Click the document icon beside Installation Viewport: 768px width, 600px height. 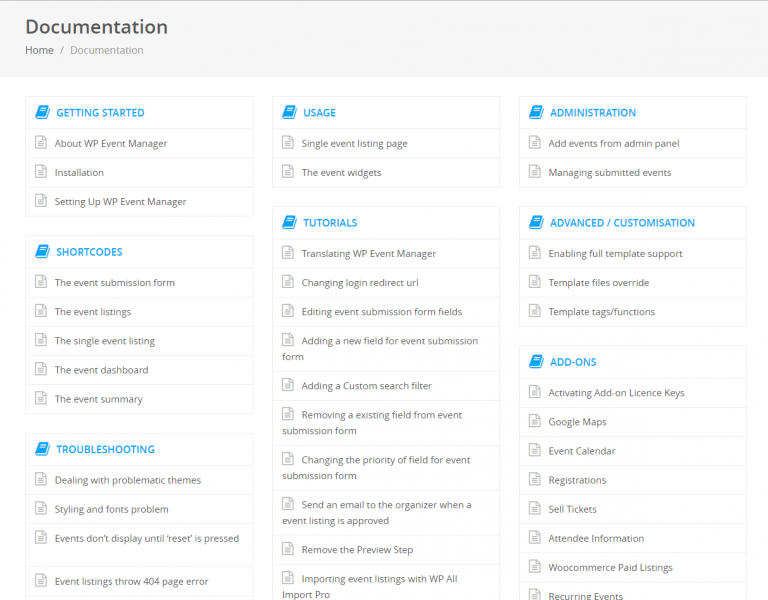tap(41, 171)
